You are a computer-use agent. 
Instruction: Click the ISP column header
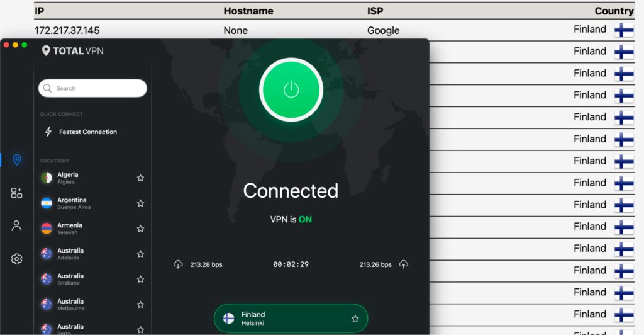coord(375,11)
